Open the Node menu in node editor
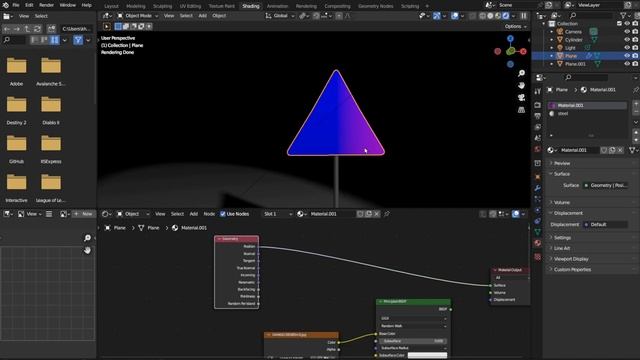Image resolution: width=640 pixels, height=360 pixels. [x=209, y=214]
